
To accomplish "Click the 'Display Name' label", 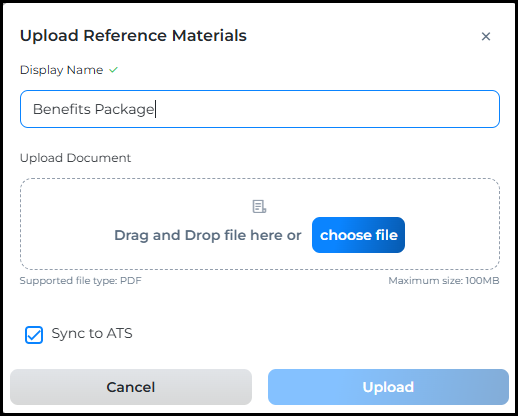I will (x=62, y=70).
